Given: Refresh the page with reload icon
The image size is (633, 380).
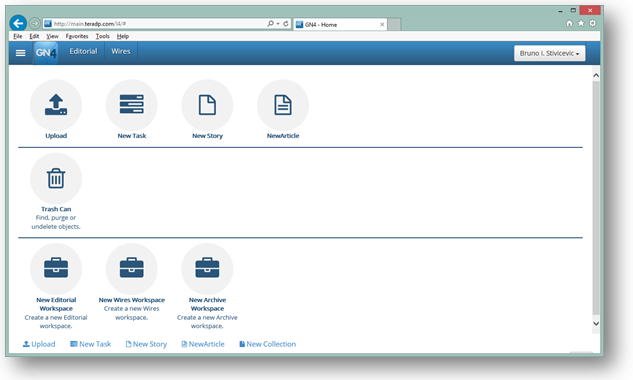Looking at the screenshot, I should point(286,23).
